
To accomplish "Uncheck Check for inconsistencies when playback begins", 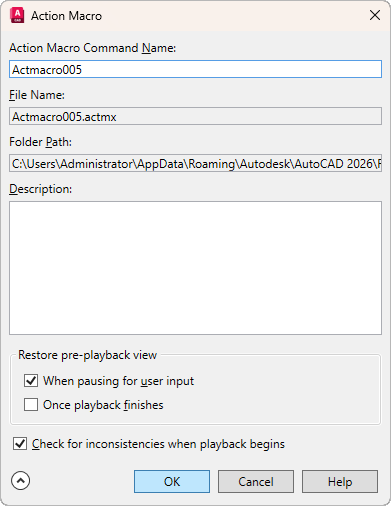I will (20, 444).
